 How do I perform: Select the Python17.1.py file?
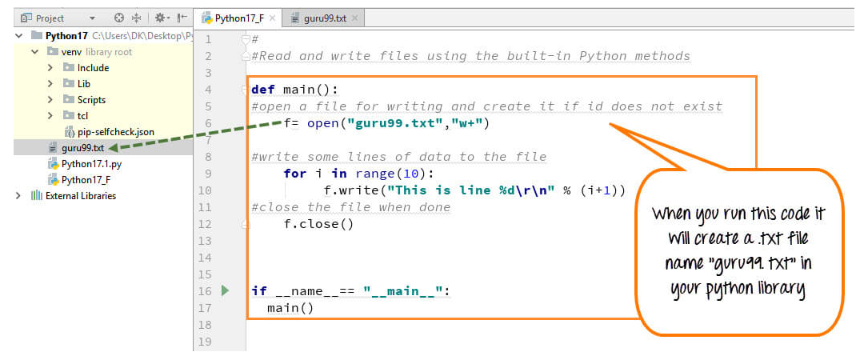[91, 164]
